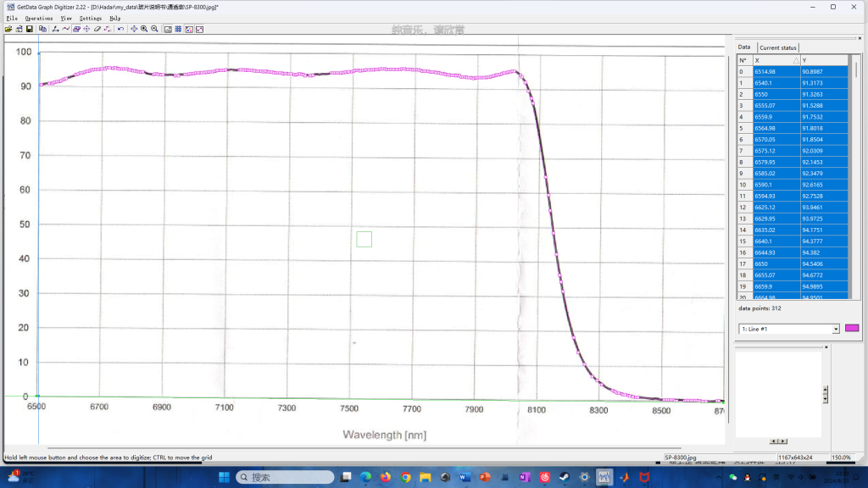Click the magenta line color swatch
This screenshot has width=868, height=488.
(852, 329)
